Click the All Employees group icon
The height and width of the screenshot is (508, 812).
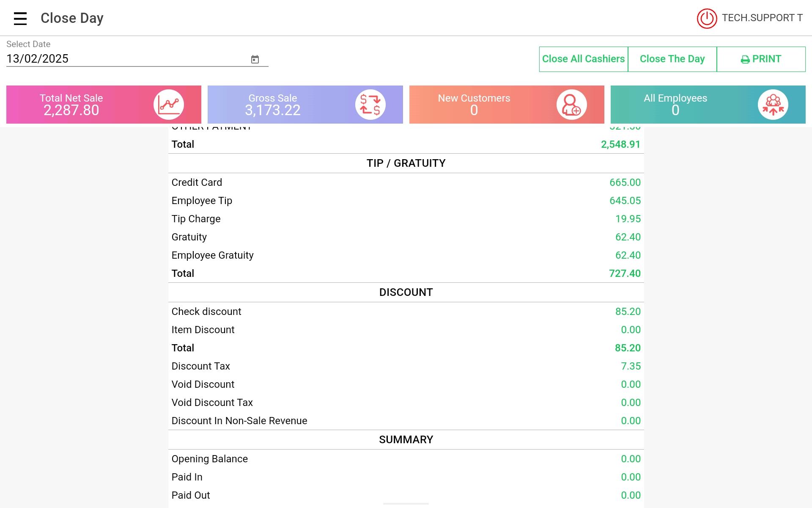(x=773, y=105)
